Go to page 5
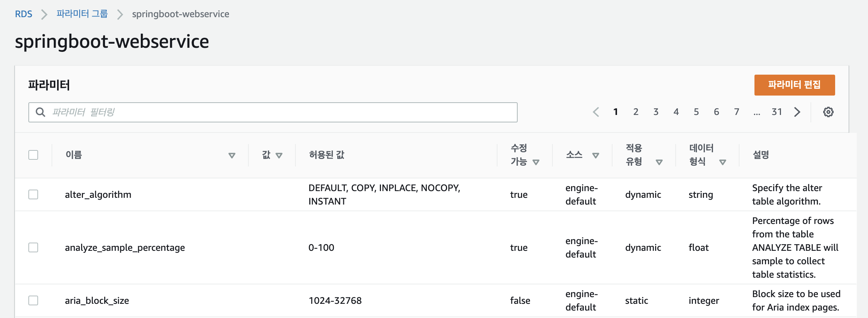The height and width of the screenshot is (318, 868). click(x=696, y=112)
